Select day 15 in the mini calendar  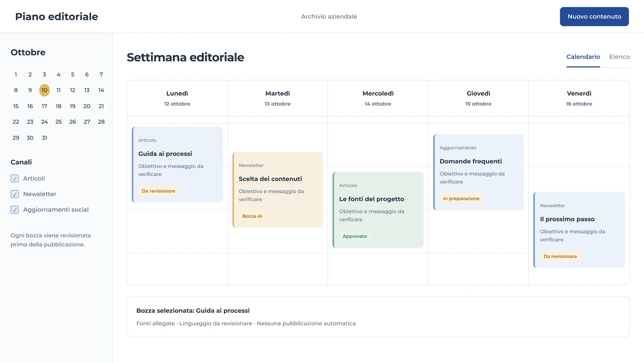coord(16,106)
